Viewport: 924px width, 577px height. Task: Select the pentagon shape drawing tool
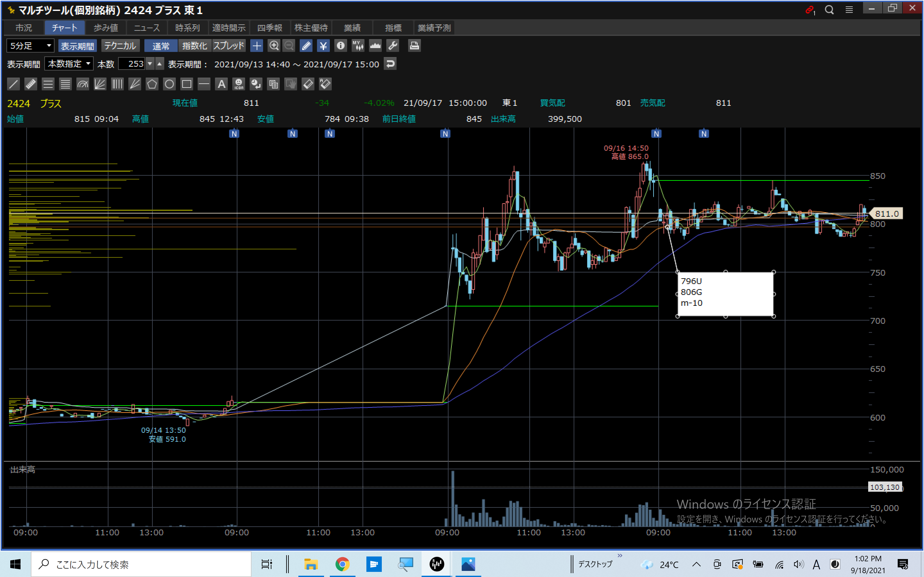tap(152, 84)
